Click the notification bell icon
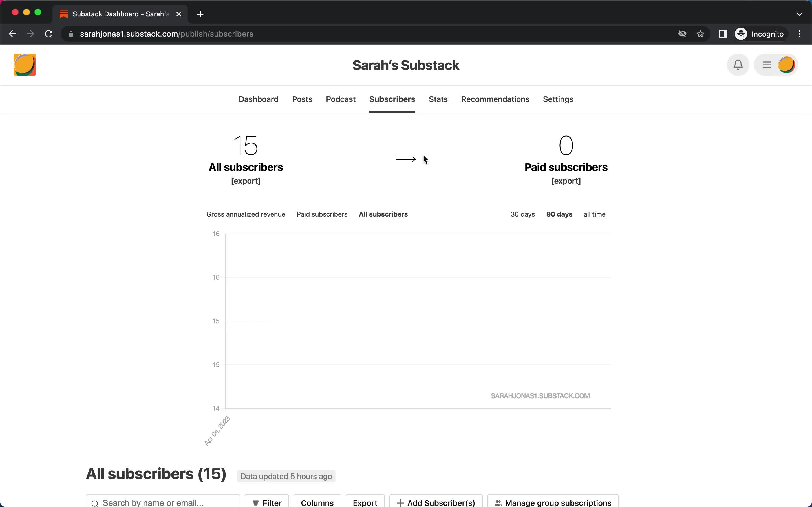This screenshot has width=812, height=507. (x=738, y=64)
